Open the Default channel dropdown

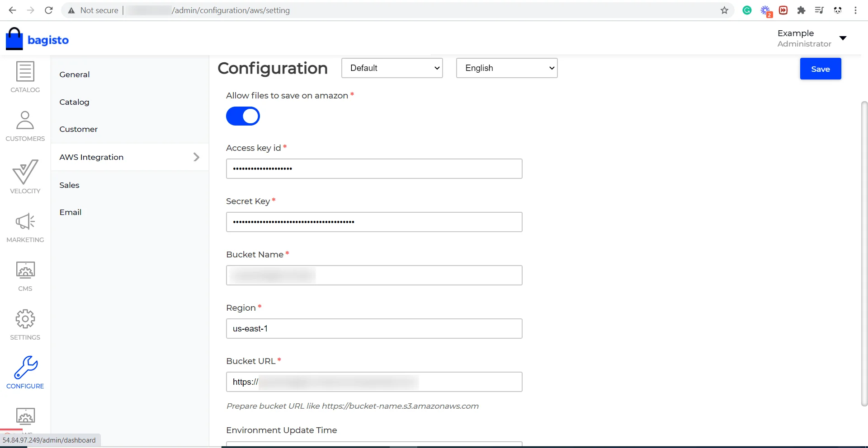pos(392,68)
